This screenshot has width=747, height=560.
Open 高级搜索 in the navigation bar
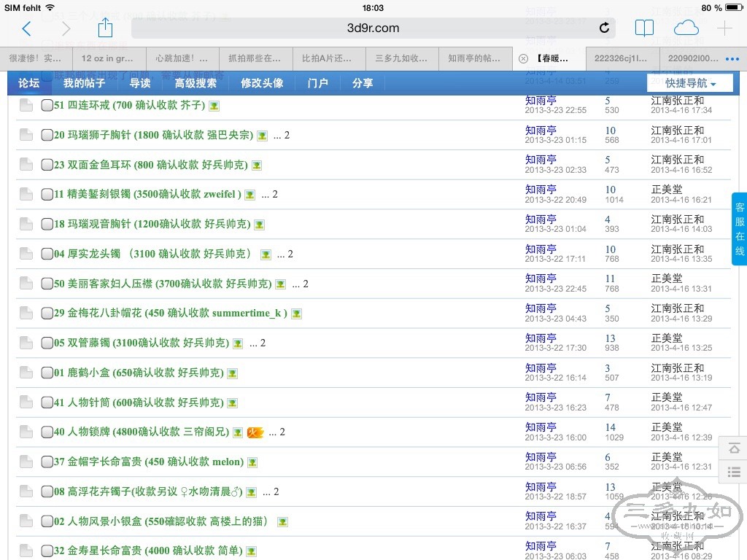point(196,83)
